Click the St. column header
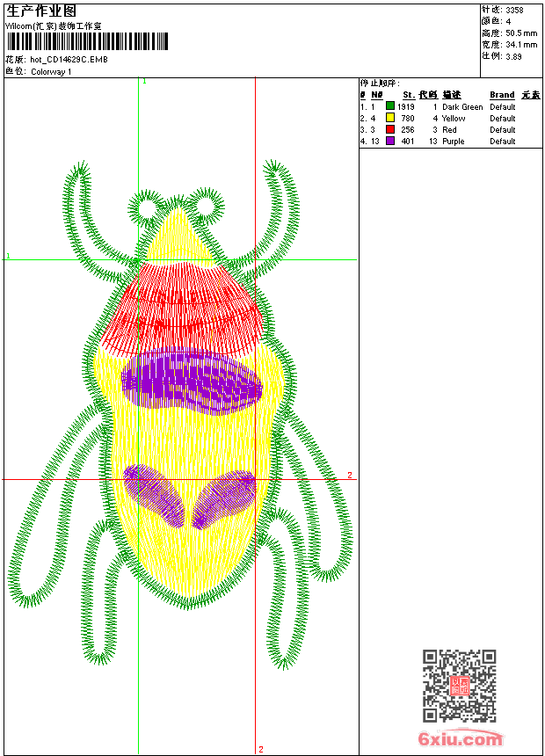The image size is (545, 756). point(408,95)
